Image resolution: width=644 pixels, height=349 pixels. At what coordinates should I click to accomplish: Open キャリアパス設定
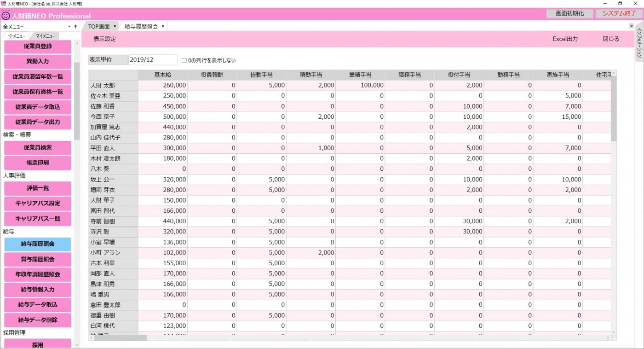tap(38, 204)
